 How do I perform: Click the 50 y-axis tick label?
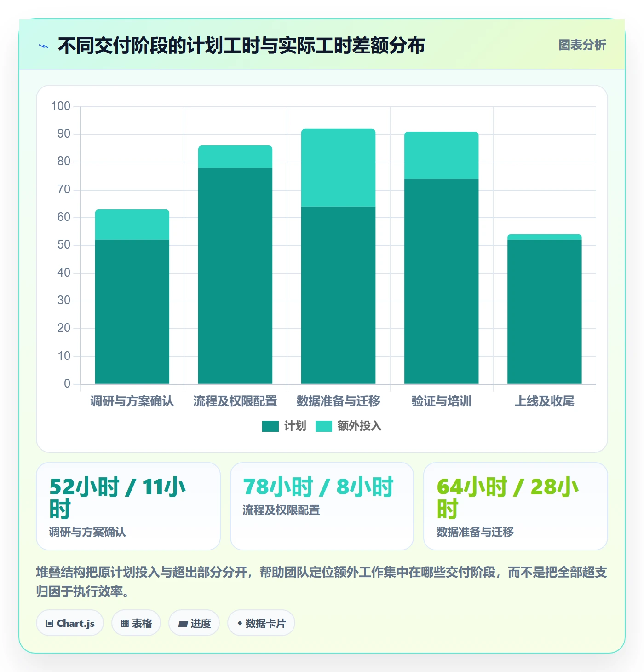coord(64,245)
